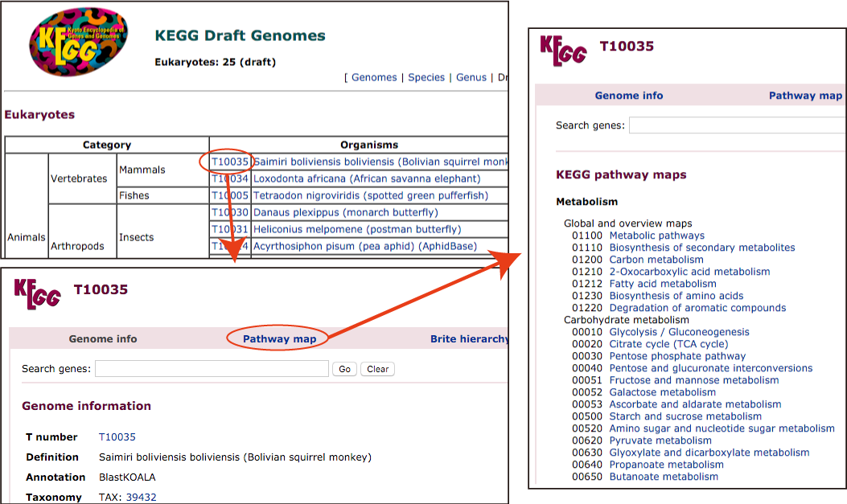The height and width of the screenshot is (504, 847).
Task: Open Starch and sucrose metabolism map
Action: (685, 416)
